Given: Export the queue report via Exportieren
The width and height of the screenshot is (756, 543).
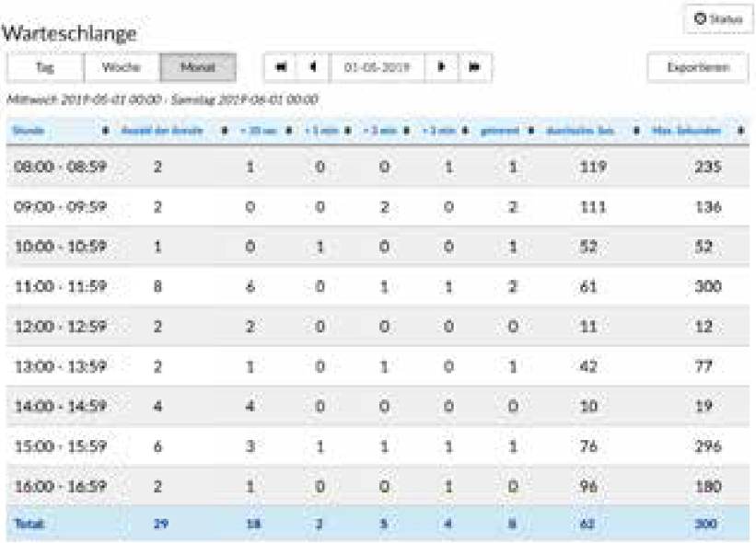Looking at the screenshot, I should click(698, 67).
